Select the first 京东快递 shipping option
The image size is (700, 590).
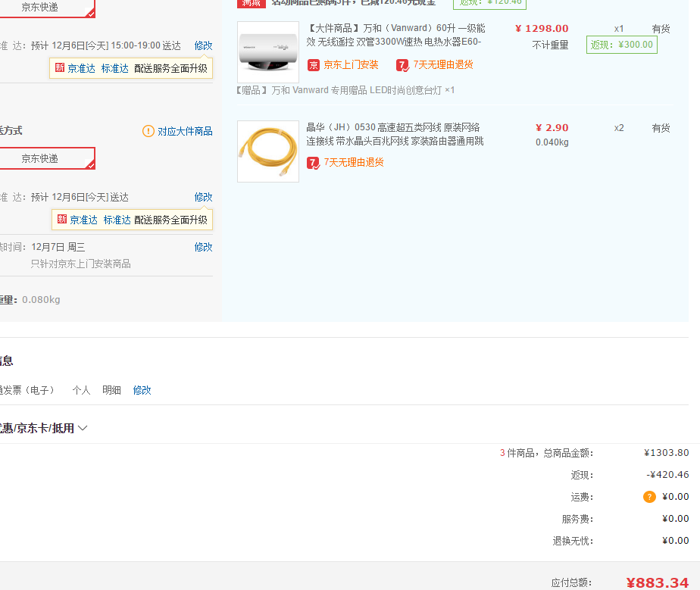[x=46, y=8]
